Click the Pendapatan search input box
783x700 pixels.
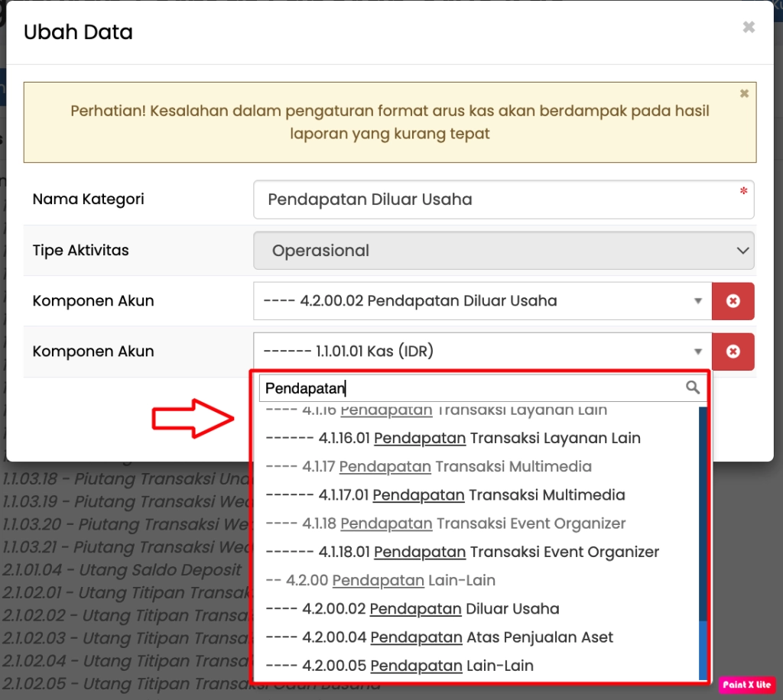coord(470,388)
